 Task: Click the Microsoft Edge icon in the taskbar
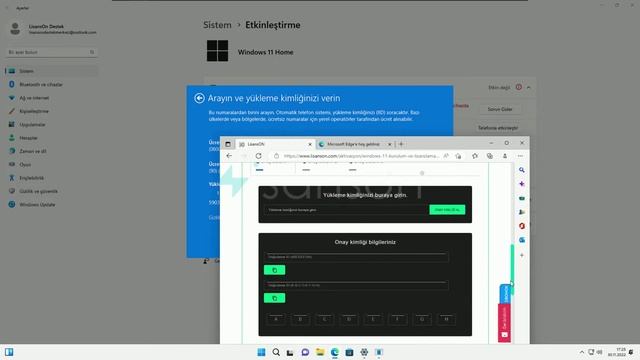point(335,352)
